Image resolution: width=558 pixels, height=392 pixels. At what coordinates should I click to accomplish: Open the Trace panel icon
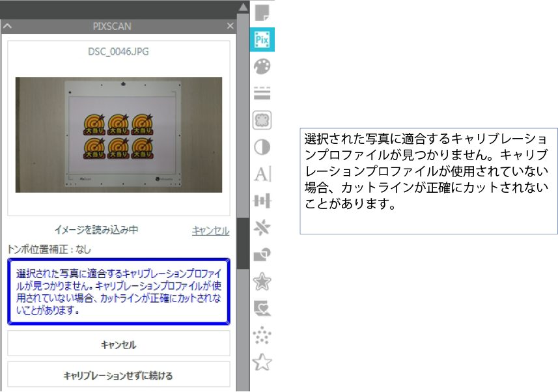[262, 120]
